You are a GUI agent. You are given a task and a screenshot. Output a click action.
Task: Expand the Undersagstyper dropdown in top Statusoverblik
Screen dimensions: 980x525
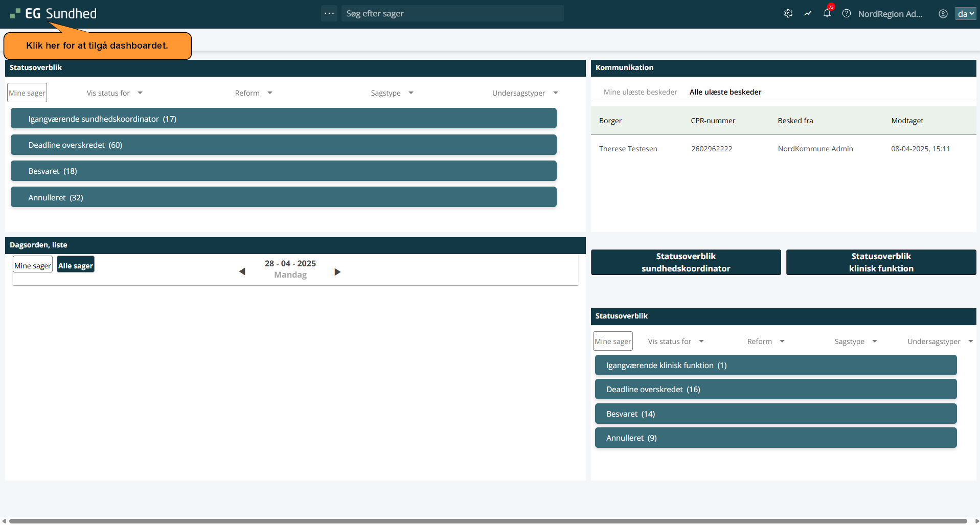pos(525,93)
